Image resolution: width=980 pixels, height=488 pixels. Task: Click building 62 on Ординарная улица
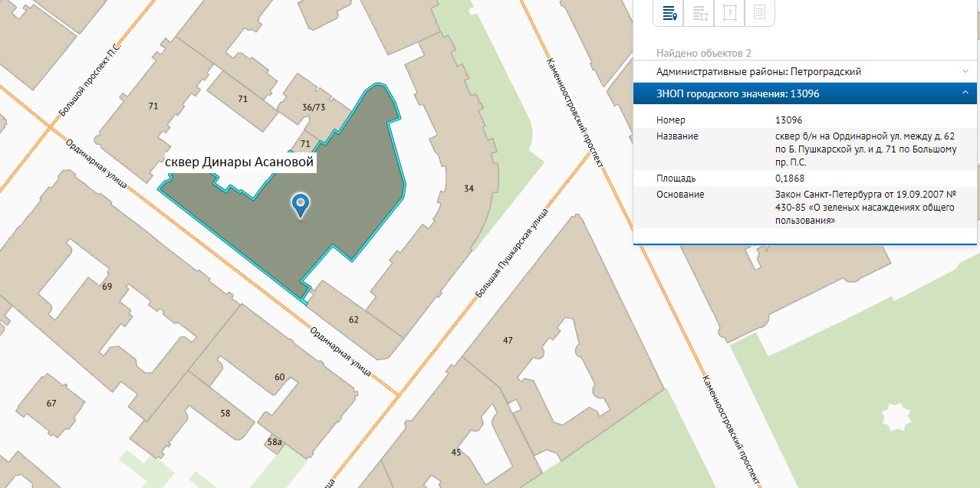pos(354,319)
